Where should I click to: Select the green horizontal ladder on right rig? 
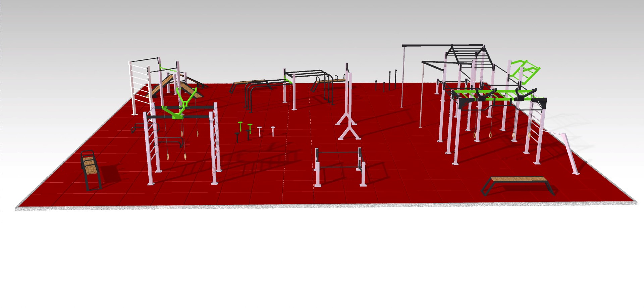[496, 94]
